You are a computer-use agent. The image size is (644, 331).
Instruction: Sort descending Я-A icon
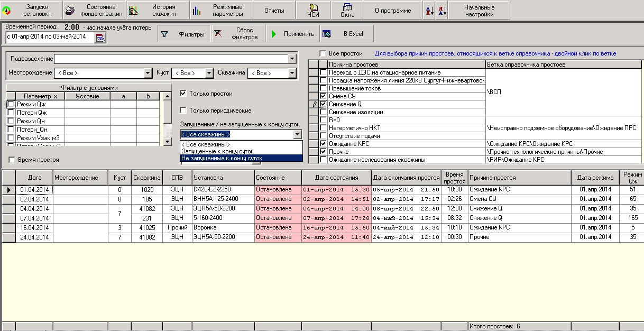click(442, 10)
